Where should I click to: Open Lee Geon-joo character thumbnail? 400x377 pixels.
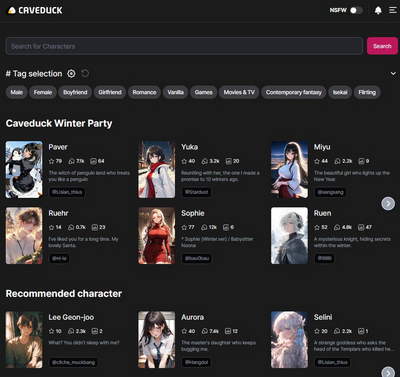tap(24, 340)
